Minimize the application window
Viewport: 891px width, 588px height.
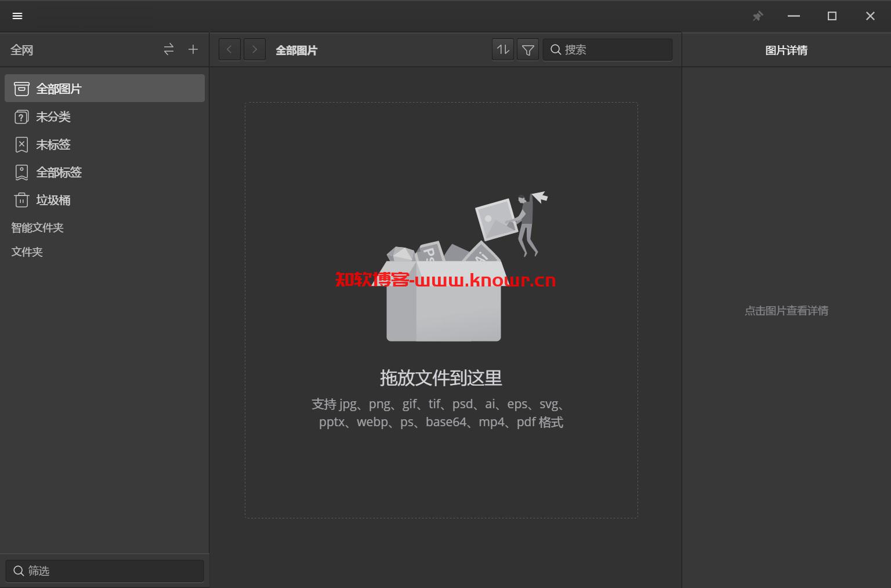(x=794, y=16)
